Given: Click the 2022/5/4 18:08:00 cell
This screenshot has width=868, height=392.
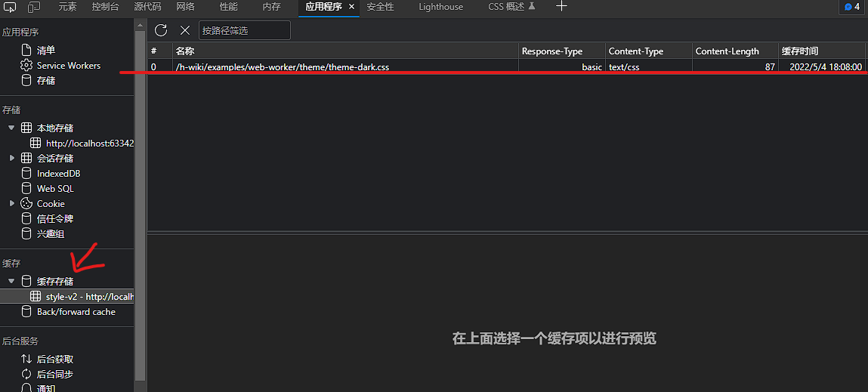Looking at the screenshot, I should pos(822,67).
